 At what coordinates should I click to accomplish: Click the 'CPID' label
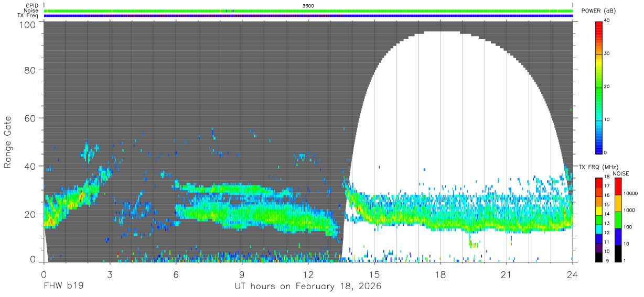[31, 5]
